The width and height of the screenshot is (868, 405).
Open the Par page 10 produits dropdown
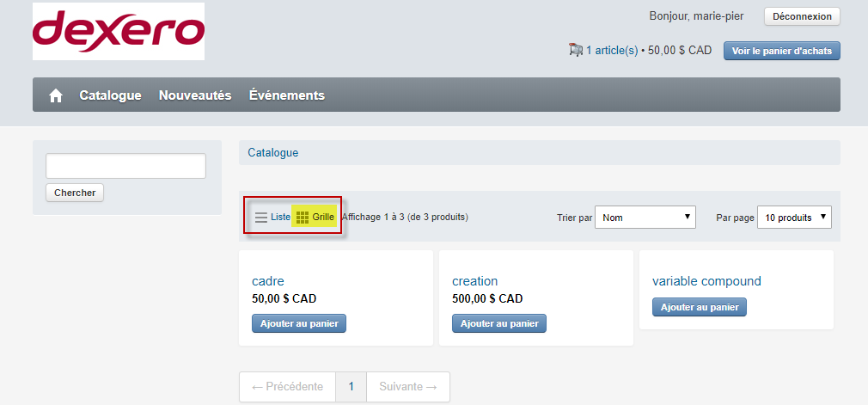point(794,218)
